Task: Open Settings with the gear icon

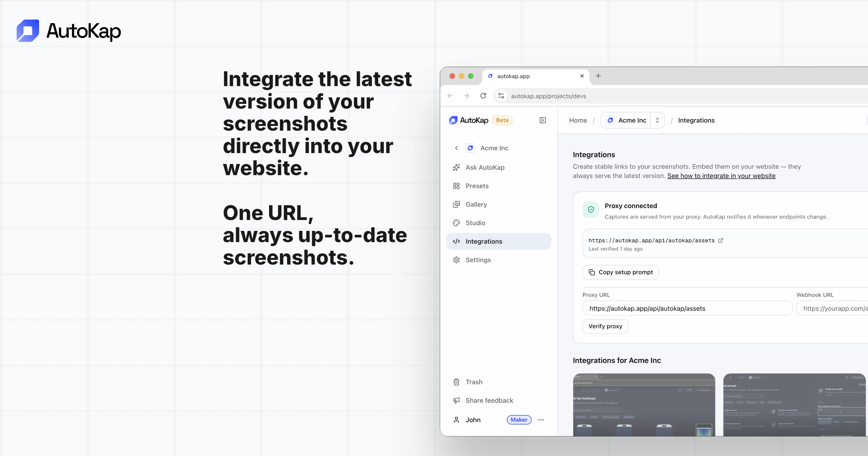Action: coord(456,260)
